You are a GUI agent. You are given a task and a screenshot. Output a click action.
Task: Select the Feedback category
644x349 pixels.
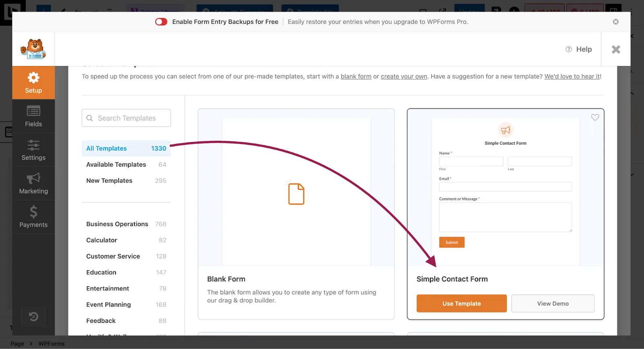pos(126,320)
